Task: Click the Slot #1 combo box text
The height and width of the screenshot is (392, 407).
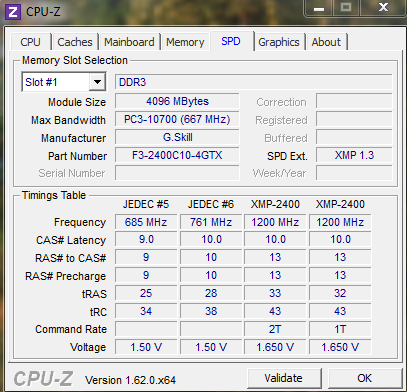Action: click(41, 82)
